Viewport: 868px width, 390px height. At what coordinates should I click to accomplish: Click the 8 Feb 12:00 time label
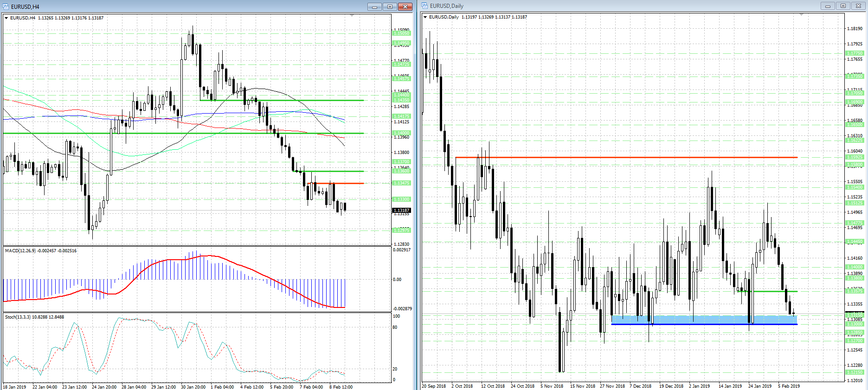click(341, 387)
